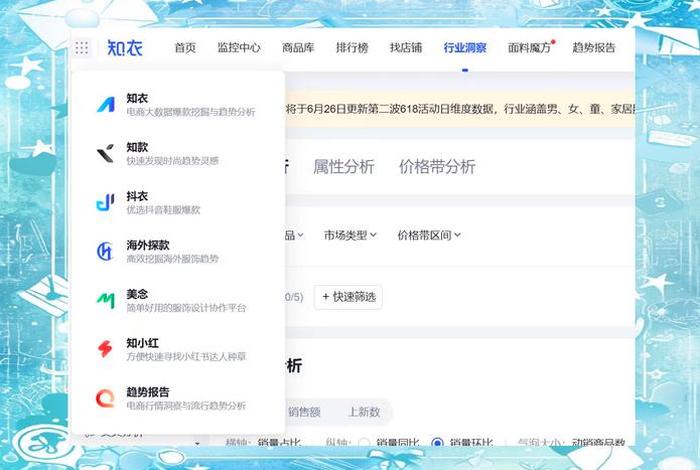
Task: Select the 抖衣 app icon
Action: click(106, 202)
